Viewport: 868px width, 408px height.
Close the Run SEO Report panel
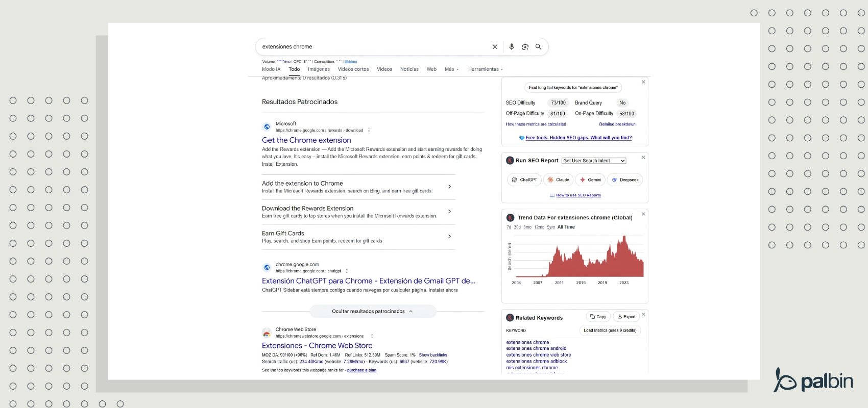pos(643,157)
